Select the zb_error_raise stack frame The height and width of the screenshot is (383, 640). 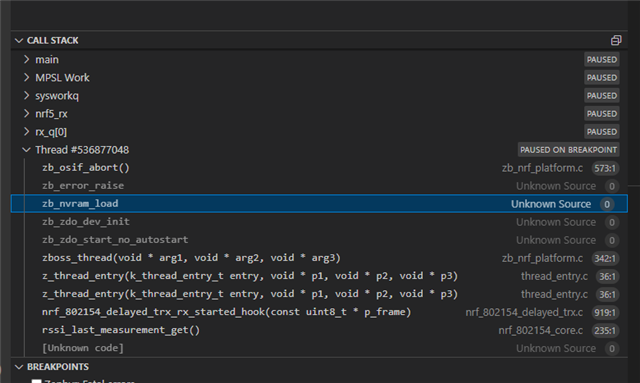coord(319,186)
